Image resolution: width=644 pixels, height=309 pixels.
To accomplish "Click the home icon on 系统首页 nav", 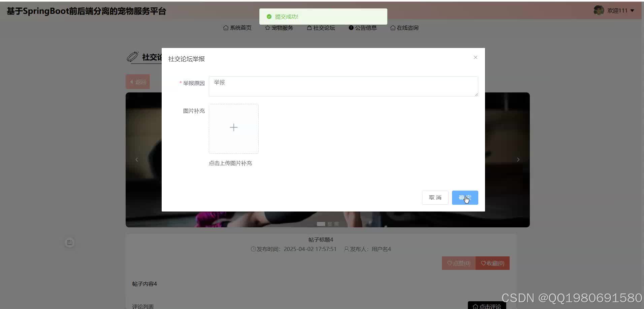I will [x=226, y=28].
